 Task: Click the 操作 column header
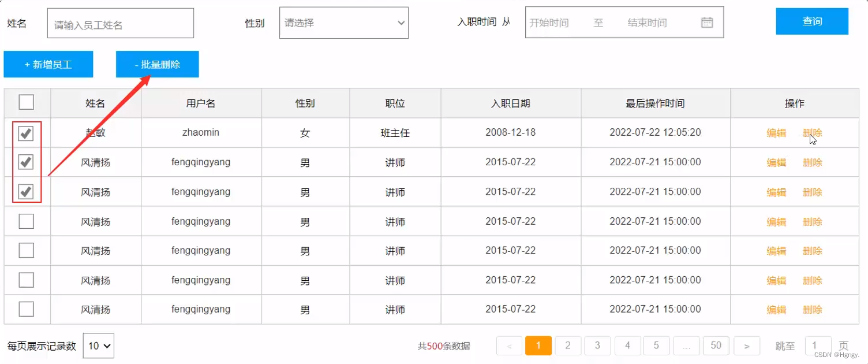pos(795,103)
